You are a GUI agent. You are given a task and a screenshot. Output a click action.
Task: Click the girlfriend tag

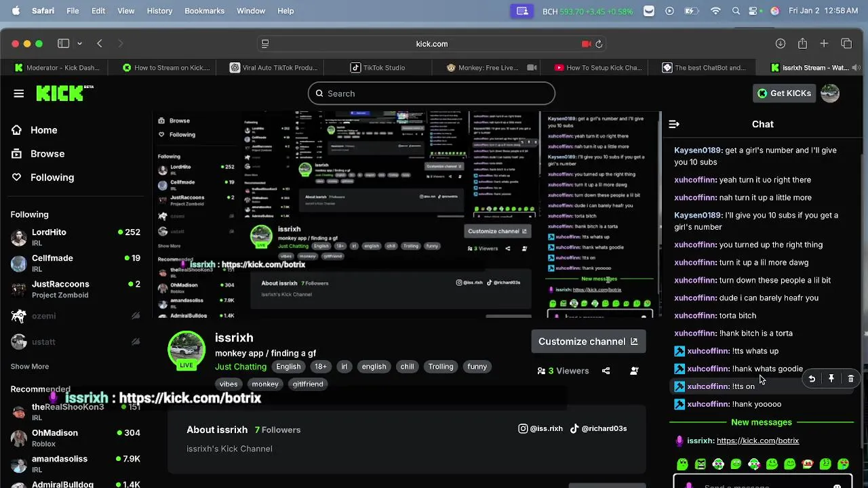click(x=308, y=384)
